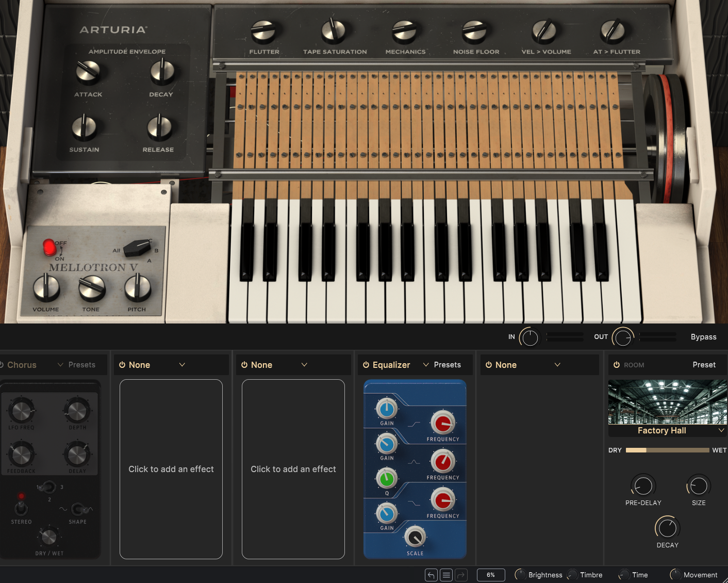The height and width of the screenshot is (583, 728).
Task: Click the Flutter knob on the top panel
Action: point(263,31)
